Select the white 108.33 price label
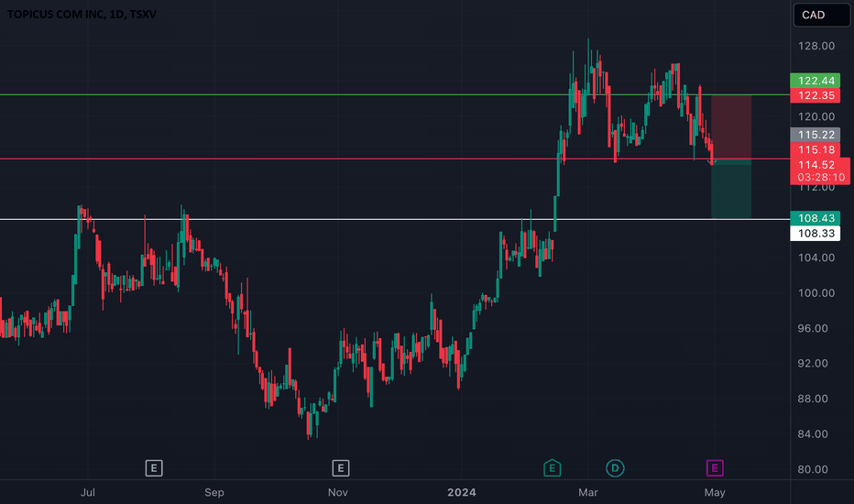 816,233
